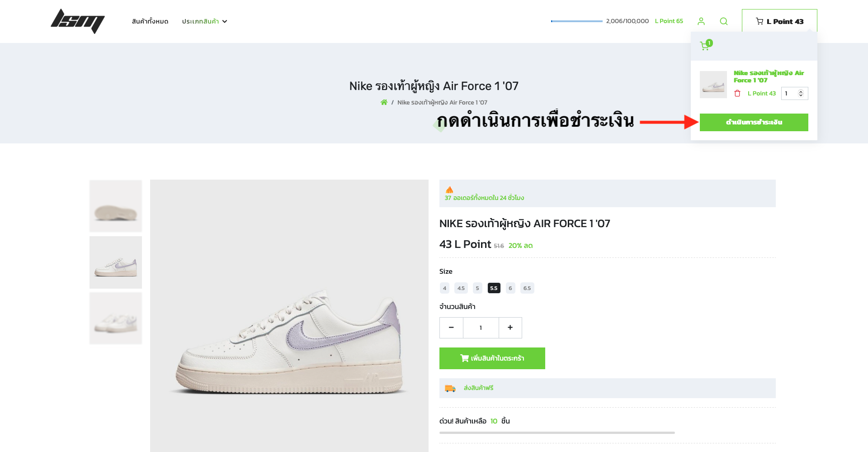Screen dimensions: 868x452
Task: View the shoe sole thumbnail image
Action: coord(116,206)
